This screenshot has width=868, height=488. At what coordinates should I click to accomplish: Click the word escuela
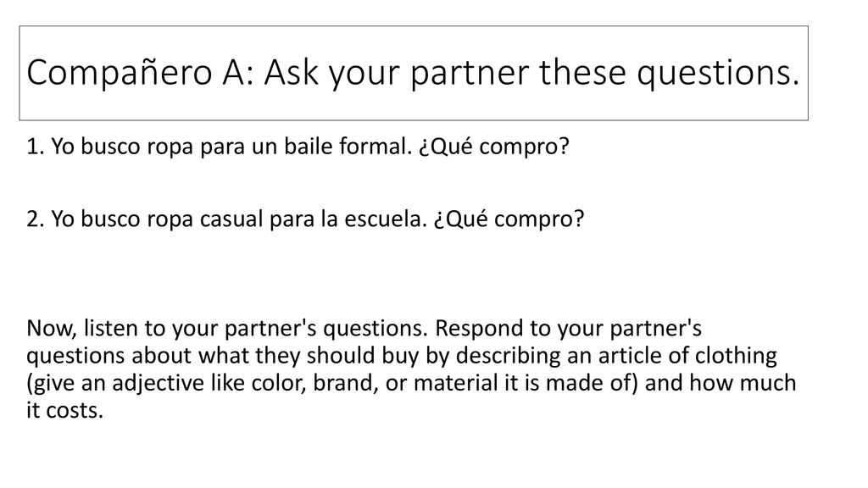(x=386, y=219)
